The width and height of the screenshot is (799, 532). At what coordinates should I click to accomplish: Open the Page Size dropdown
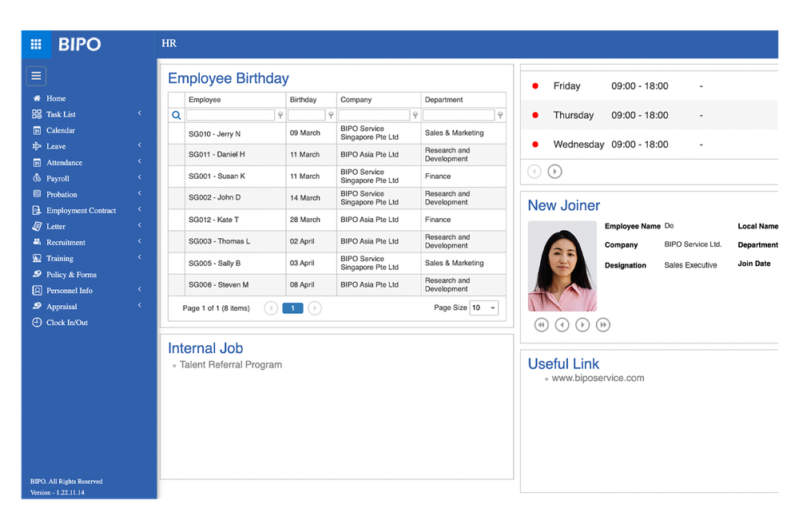[x=483, y=308]
